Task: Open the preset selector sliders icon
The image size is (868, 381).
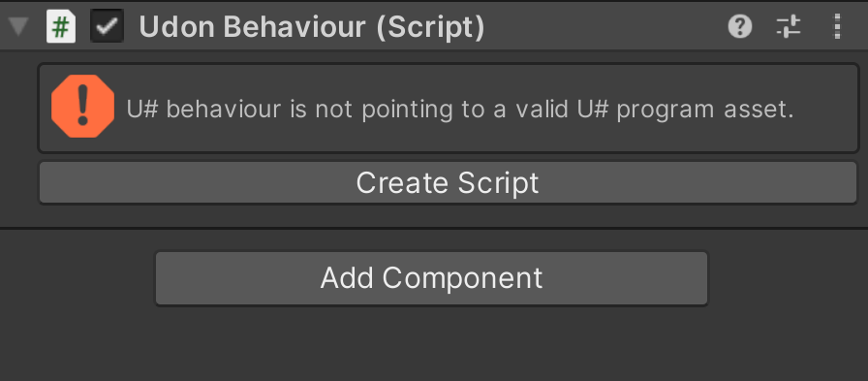Action: pos(789,26)
